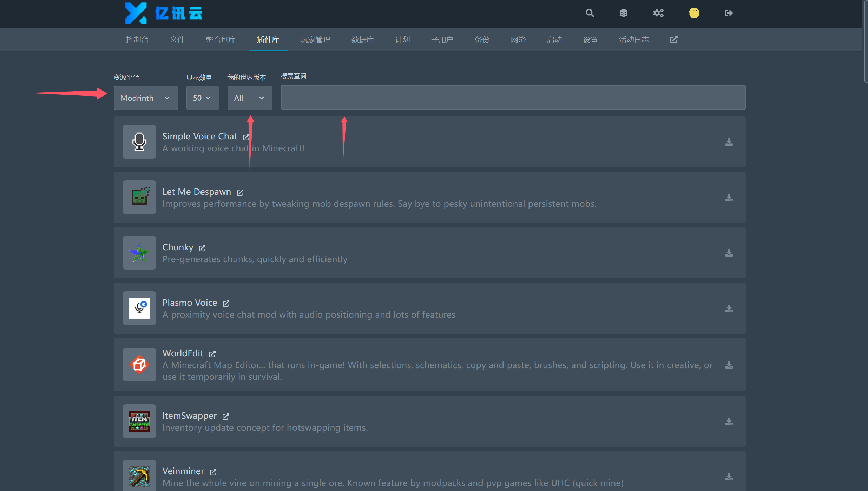Expand the 资源平台 Modrinth dropdown
The image size is (868, 491).
[145, 97]
